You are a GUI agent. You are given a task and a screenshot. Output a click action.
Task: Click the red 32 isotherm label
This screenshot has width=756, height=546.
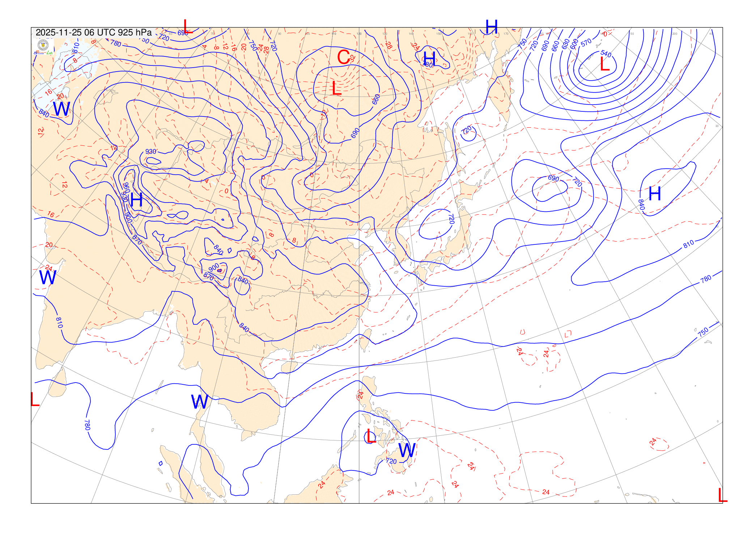352,58
